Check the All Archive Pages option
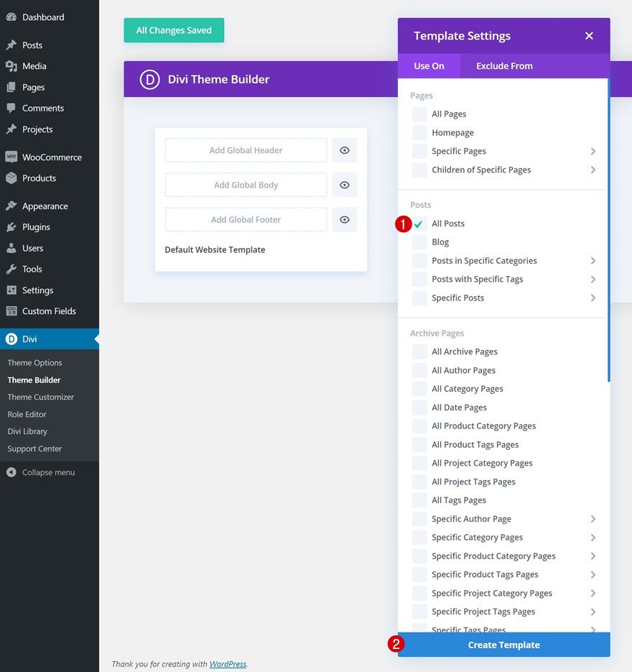632x672 pixels. [x=419, y=351]
